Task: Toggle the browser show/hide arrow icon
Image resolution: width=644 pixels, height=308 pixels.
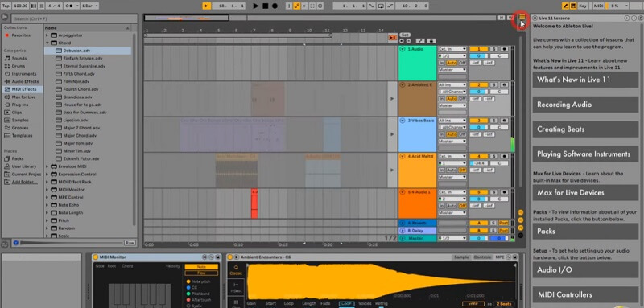Action: pos(5,18)
